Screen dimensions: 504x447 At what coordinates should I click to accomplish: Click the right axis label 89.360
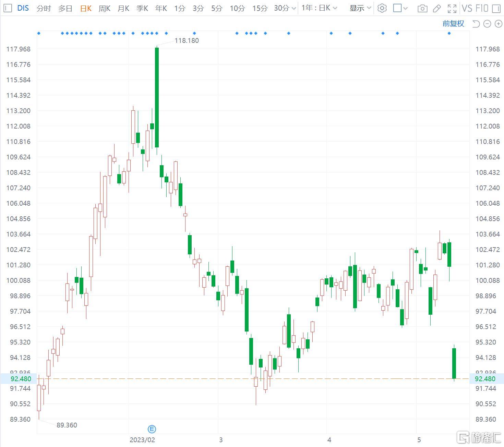click(486, 419)
